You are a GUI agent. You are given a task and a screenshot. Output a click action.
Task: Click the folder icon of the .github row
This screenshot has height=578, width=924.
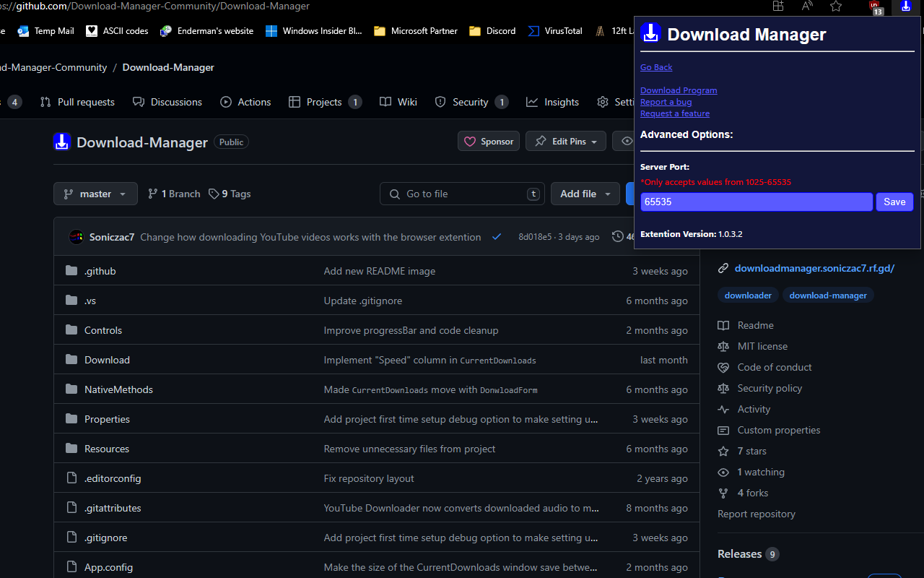(71, 271)
